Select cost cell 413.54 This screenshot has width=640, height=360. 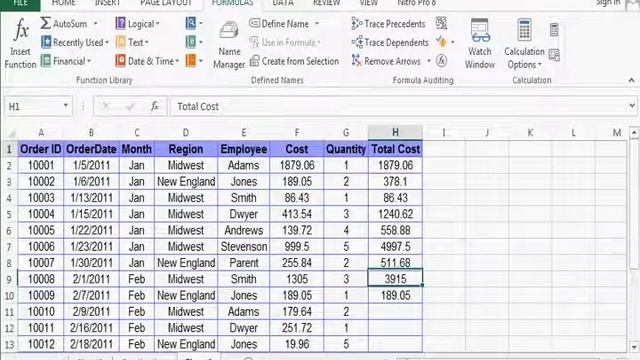pos(297,214)
